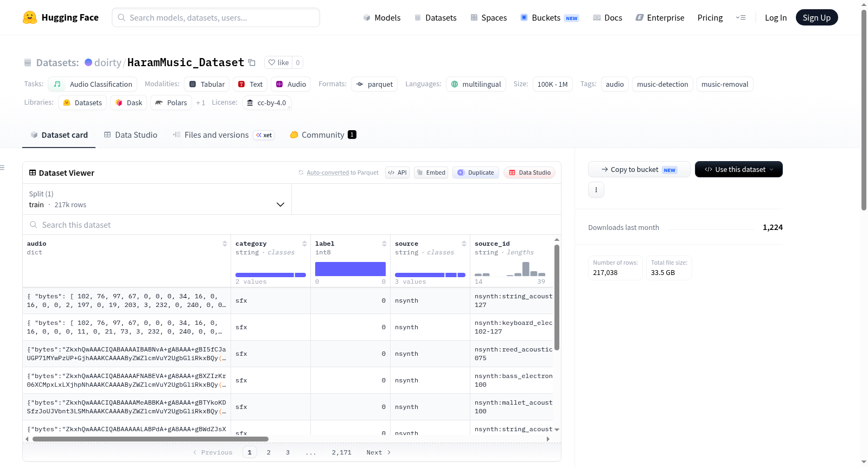Sort by the category column
Viewport: 868px width, 467px height.
coord(304,244)
